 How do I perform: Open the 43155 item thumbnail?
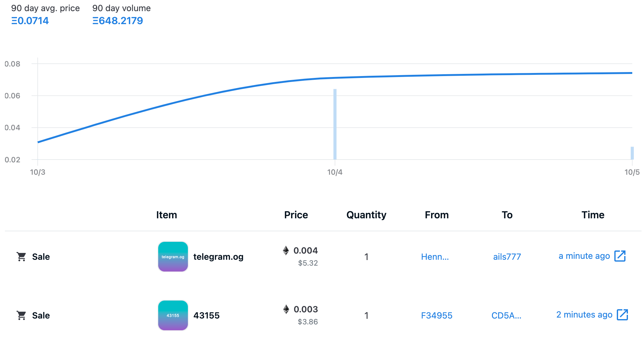click(173, 315)
